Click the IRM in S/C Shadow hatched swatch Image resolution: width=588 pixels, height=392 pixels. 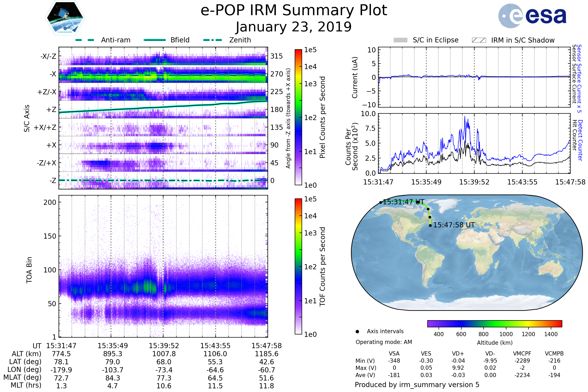pos(479,40)
